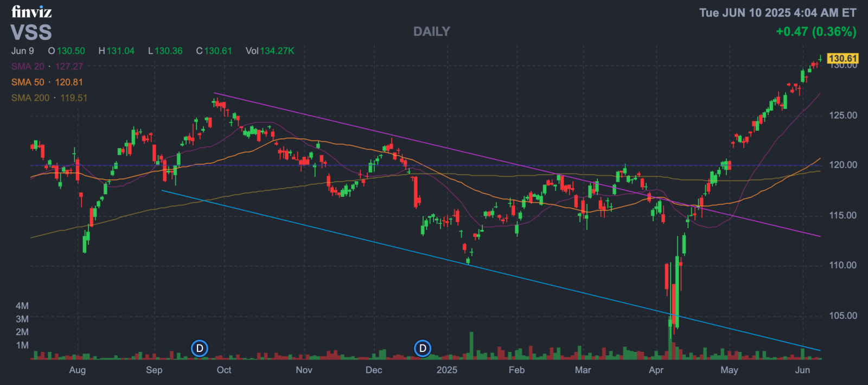Click the 125.00 price axis label
This screenshot has width=868, height=385.
point(843,115)
